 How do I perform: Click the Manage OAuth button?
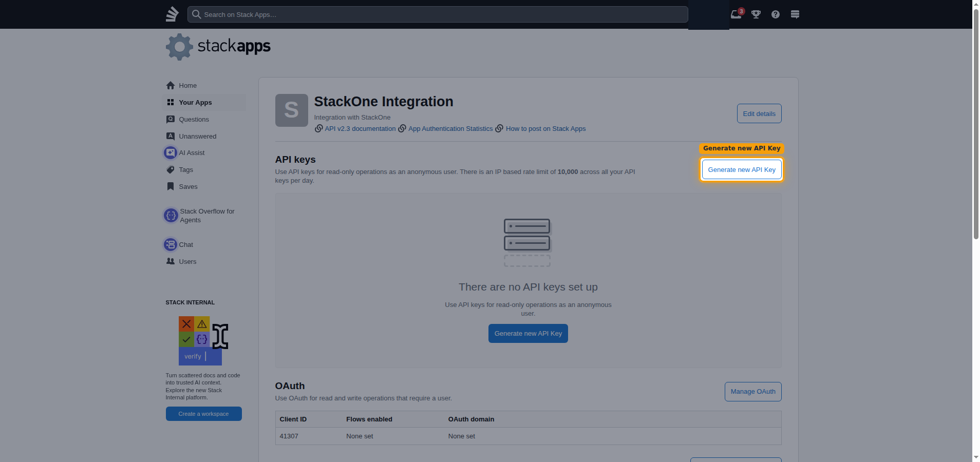coord(753,392)
